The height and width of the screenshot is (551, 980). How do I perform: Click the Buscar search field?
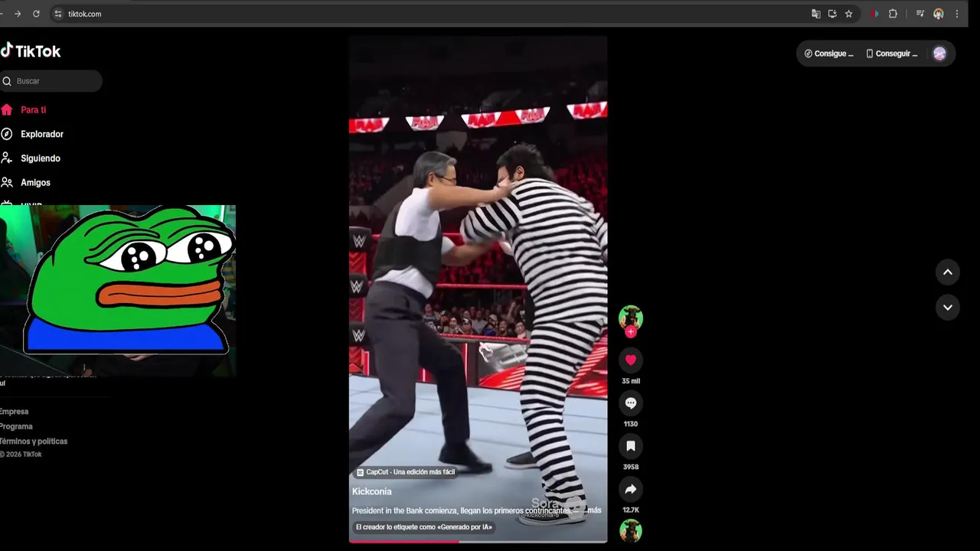[51, 81]
